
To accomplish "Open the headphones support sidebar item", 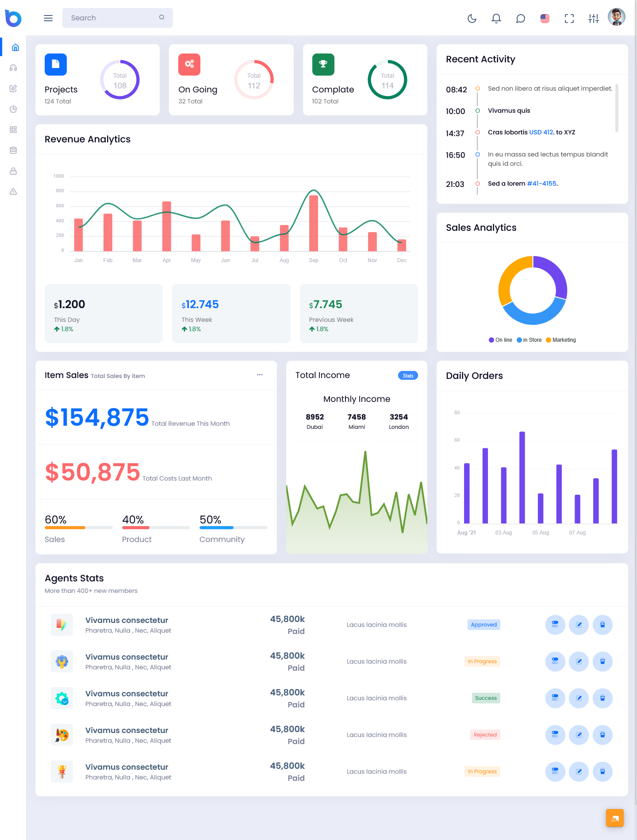I will [13, 68].
